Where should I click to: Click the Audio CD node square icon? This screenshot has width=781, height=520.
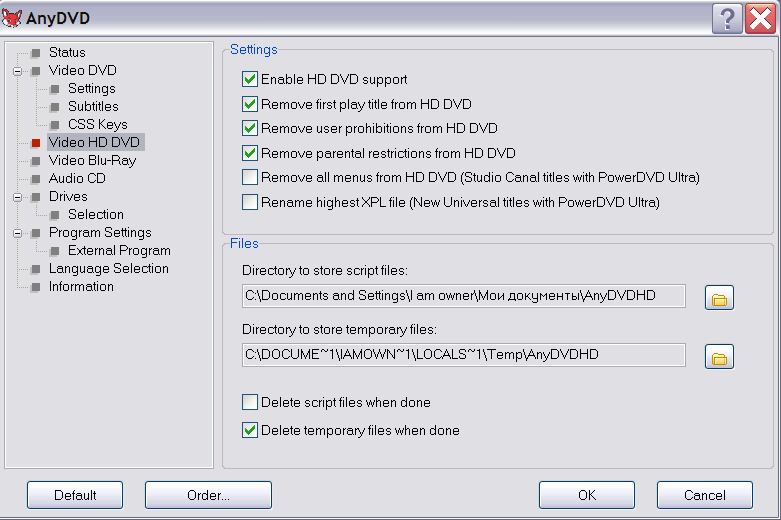click(x=36, y=179)
